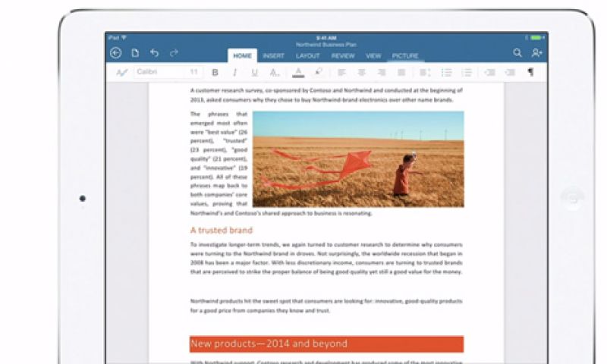This screenshot has width=607, height=364.
Task: Tap the back arrow circle icon
Action: 116,53
